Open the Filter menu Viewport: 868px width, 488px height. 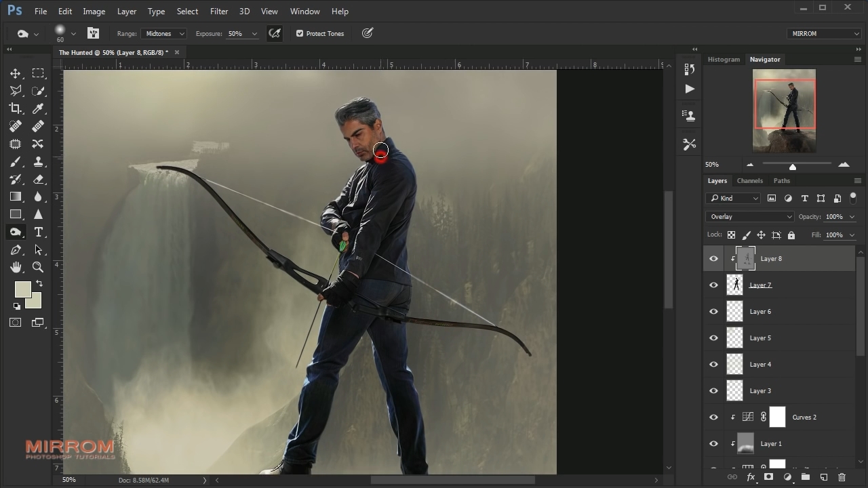click(218, 11)
